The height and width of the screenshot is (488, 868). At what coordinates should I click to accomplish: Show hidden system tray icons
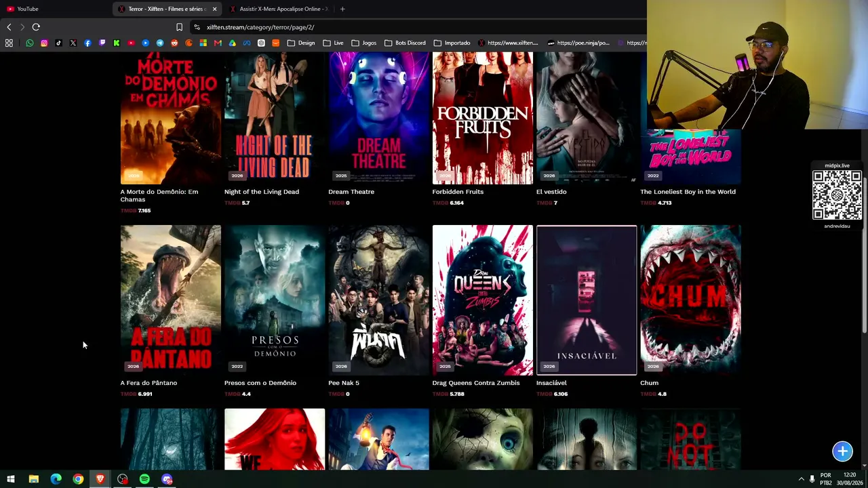tap(801, 479)
